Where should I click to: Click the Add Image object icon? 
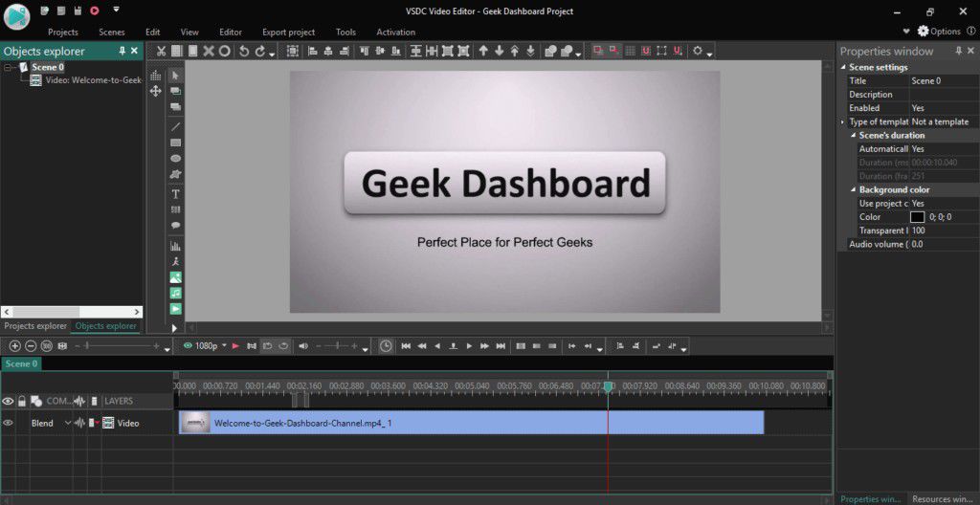pos(176,277)
